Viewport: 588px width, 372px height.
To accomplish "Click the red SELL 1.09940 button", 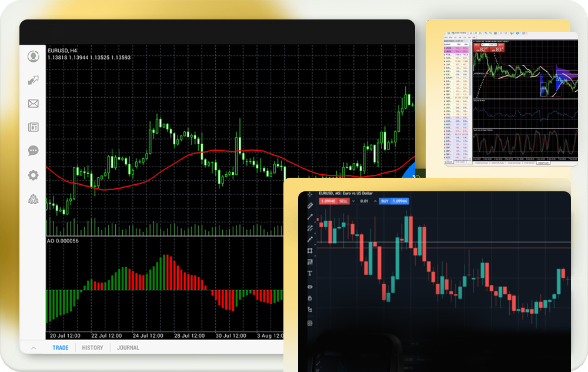I will click(x=334, y=201).
